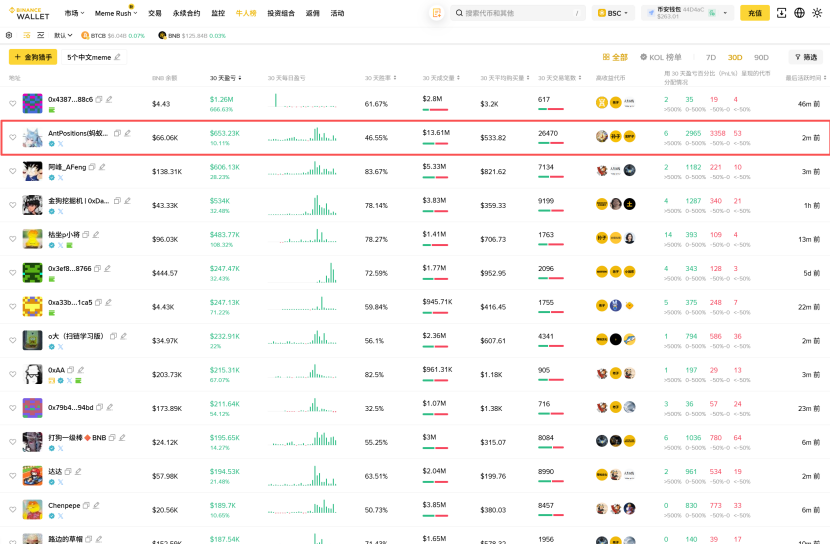Favorite the AntPositions row heart
Viewport: 830px width, 544px height.
(x=13, y=138)
